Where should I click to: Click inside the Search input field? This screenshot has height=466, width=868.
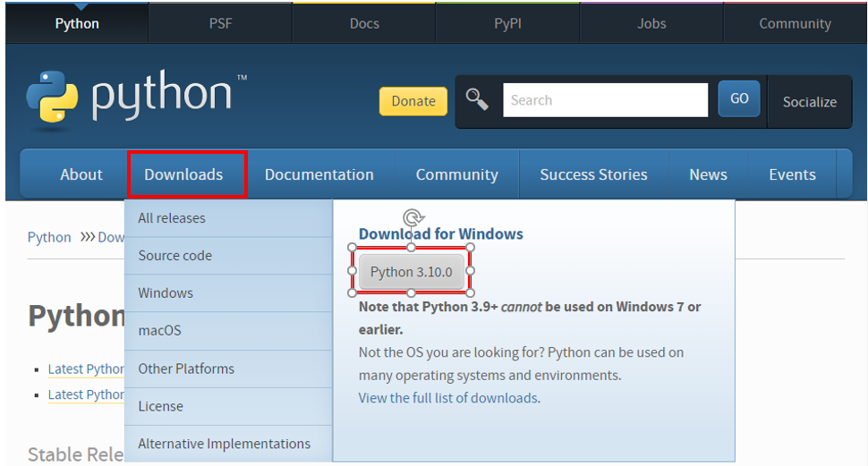pos(605,100)
